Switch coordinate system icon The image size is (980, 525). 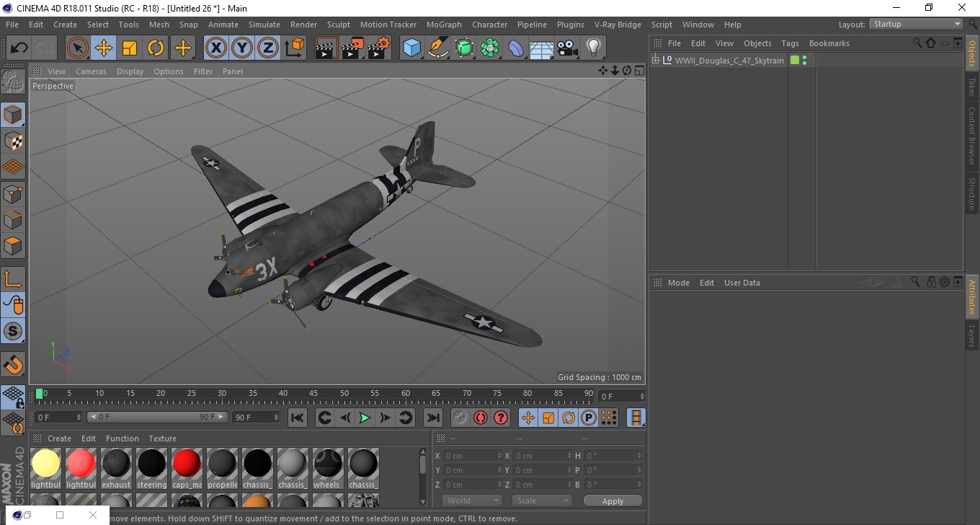[294, 48]
